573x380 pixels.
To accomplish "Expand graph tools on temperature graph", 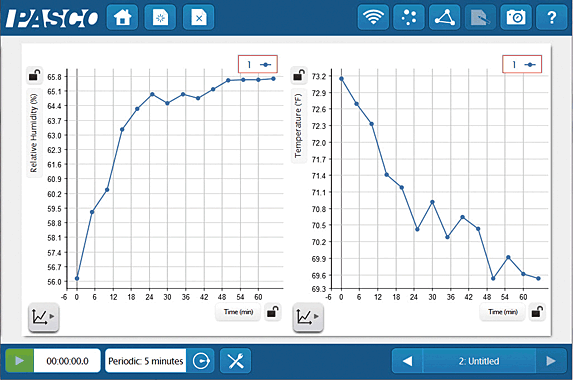I will point(308,317).
